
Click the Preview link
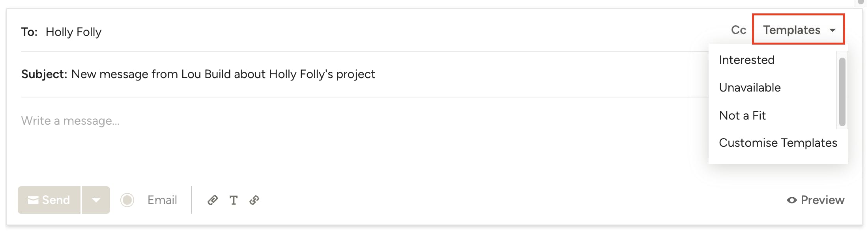point(816,200)
